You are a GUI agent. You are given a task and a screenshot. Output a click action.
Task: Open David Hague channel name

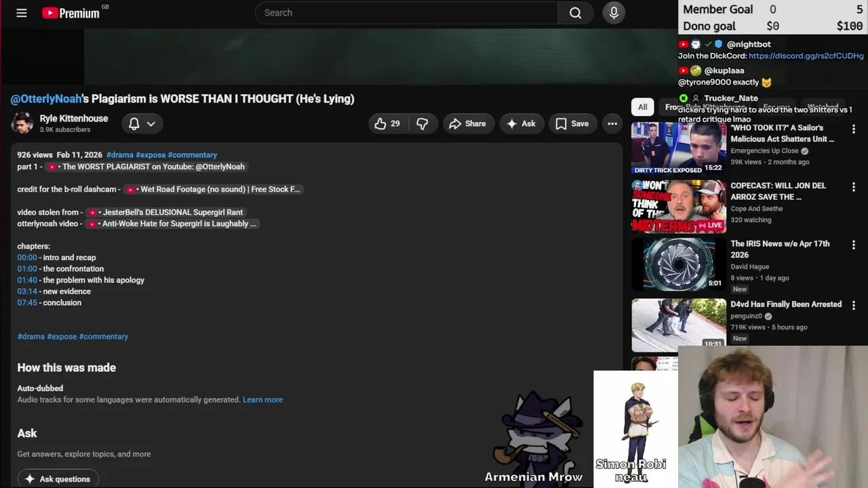click(749, 267)
